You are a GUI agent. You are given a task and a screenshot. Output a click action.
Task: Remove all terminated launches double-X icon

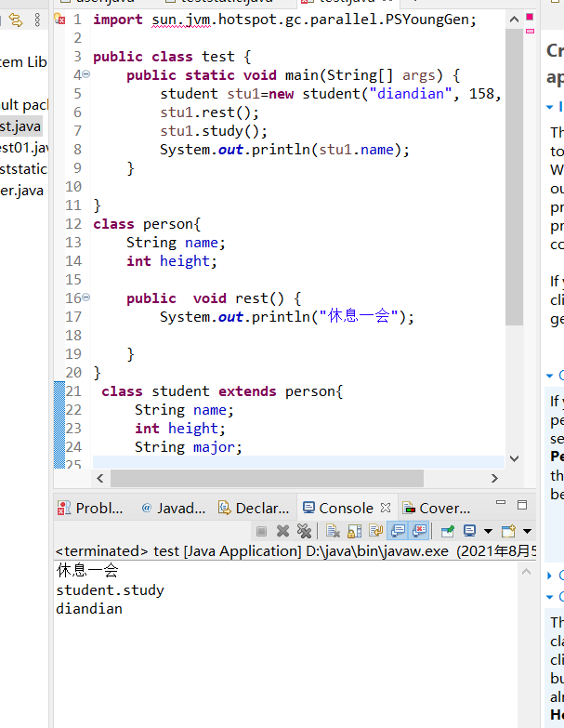304,531
